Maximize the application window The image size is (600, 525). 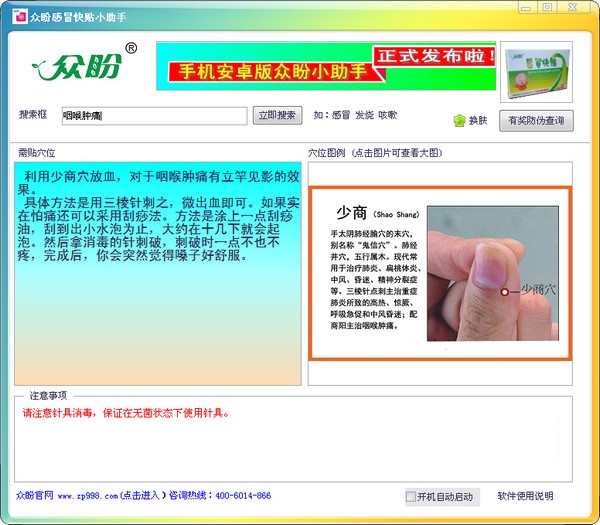pyautogui.click(x=548, y=7)
